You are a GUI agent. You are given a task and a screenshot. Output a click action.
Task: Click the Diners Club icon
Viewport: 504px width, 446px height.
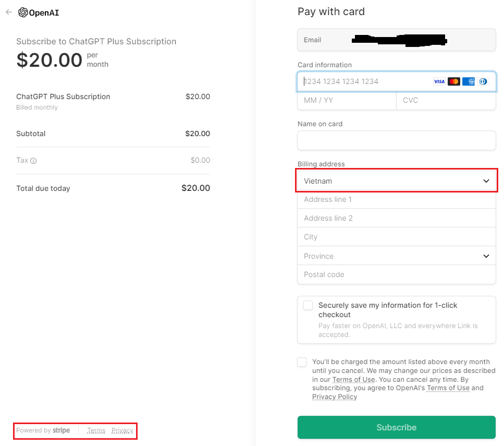pos(483,81)
